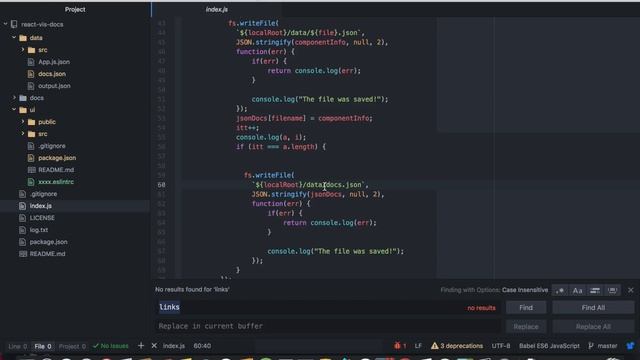
Task: Open the 3 deprecations warning indicator
Action: (x=457, y=346)
